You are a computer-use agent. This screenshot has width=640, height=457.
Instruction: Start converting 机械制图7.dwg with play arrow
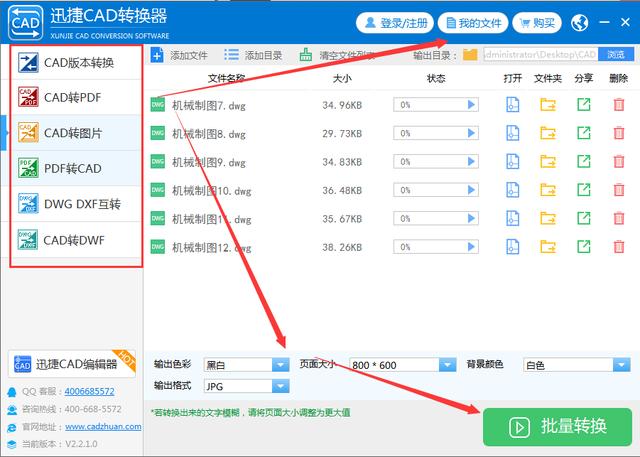[x=471, y=105]
